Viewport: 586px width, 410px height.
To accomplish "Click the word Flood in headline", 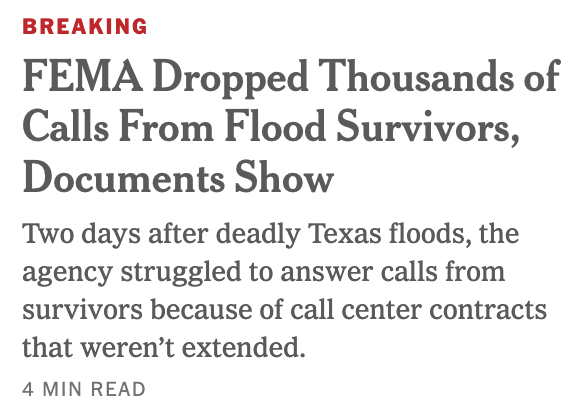I will (275, 126).
